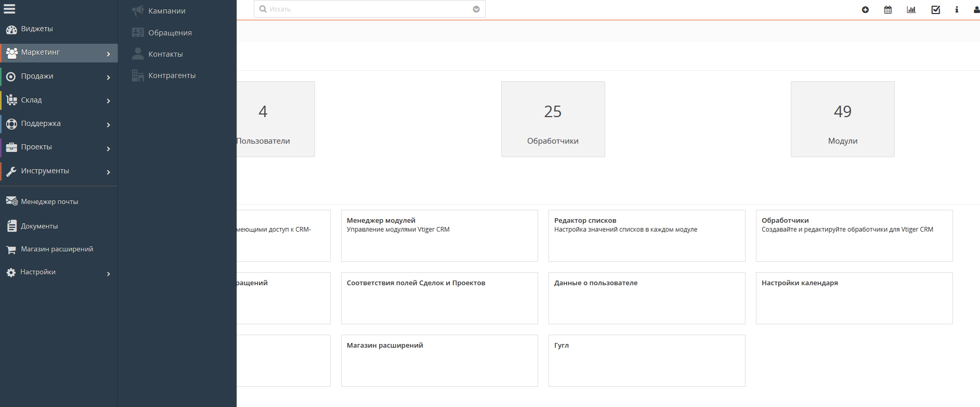Expand the Sales menu arrow

(108, 78)
